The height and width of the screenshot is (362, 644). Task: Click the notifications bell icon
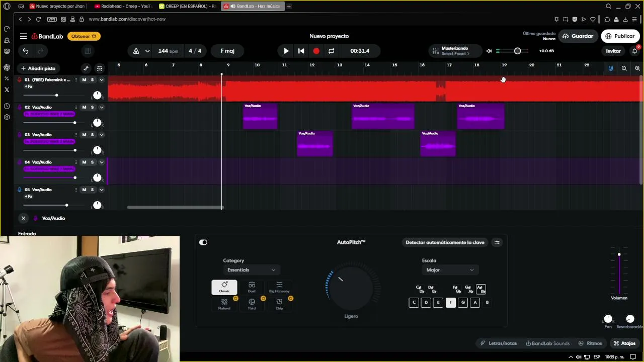tap(634, 51)
